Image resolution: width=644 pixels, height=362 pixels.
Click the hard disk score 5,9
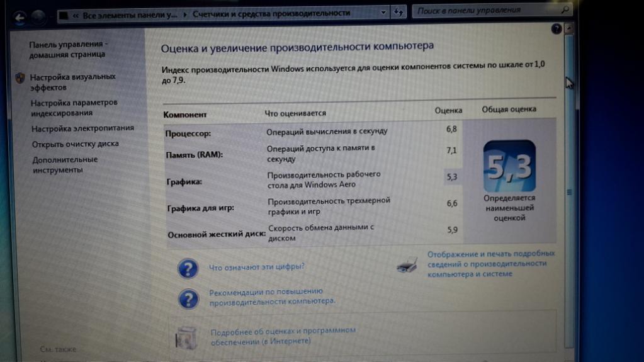click(452, 230)
